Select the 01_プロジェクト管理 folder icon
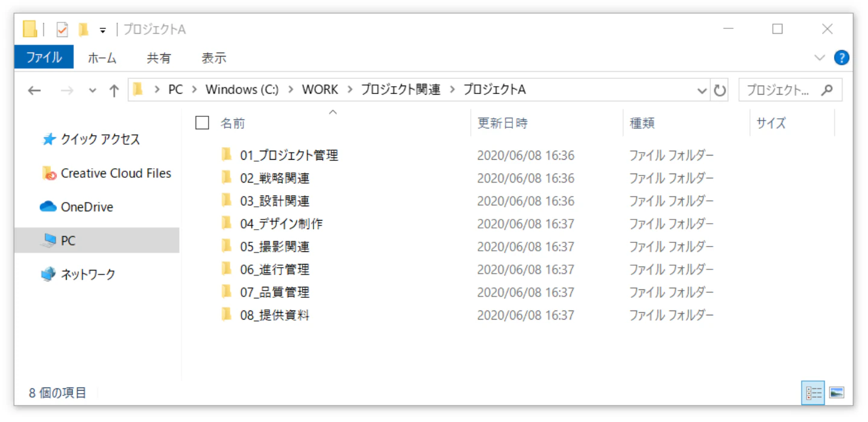This screenshot has width=868, height=422. click(x=227, y=154)
